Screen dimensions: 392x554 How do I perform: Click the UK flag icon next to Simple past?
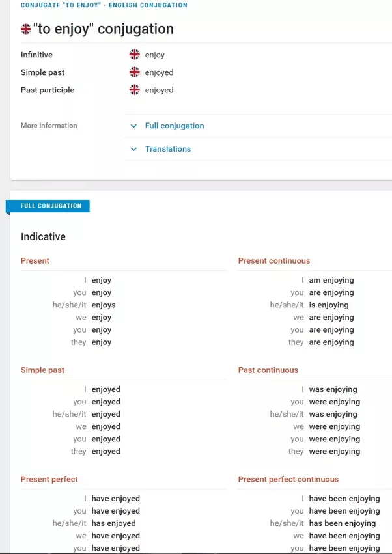[x=134, y=72]
